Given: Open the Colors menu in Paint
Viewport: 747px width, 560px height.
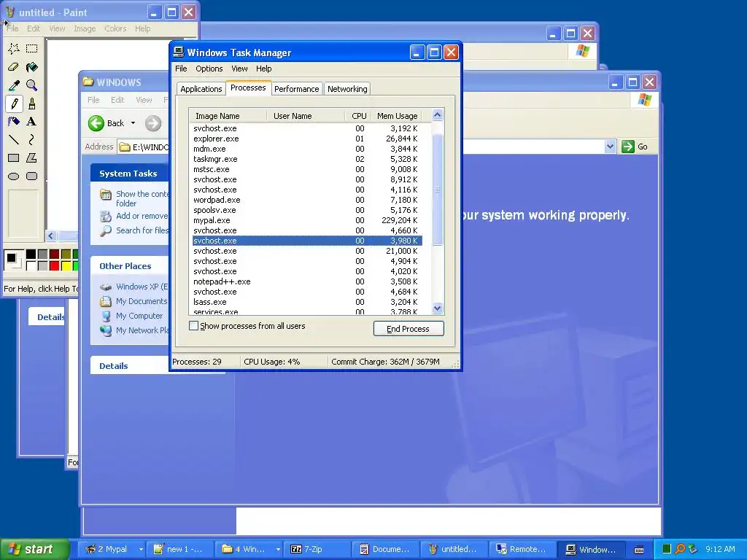Looking at the screenshot, I should pos(115,28).
